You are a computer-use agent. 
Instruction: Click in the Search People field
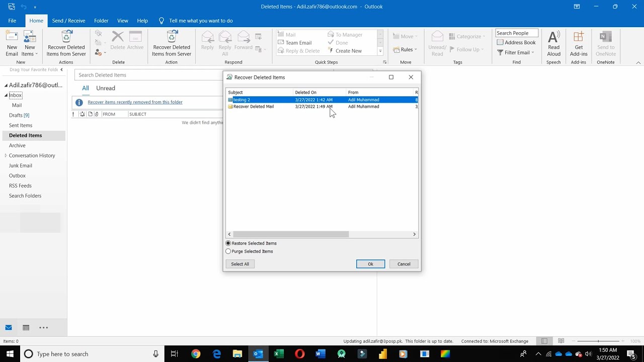(517, 33)
